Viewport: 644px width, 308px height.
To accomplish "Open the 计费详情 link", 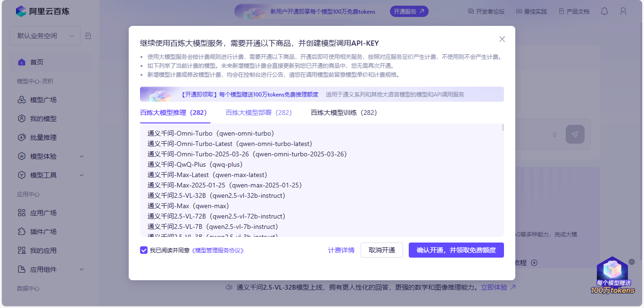I will pyautogui.click(x=341, y=250).
